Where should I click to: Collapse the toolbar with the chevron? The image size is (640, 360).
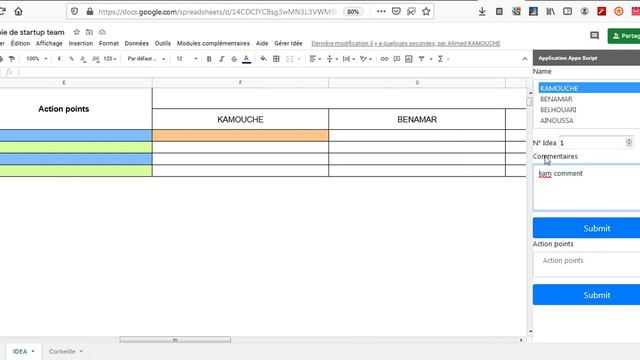(524, 59)
